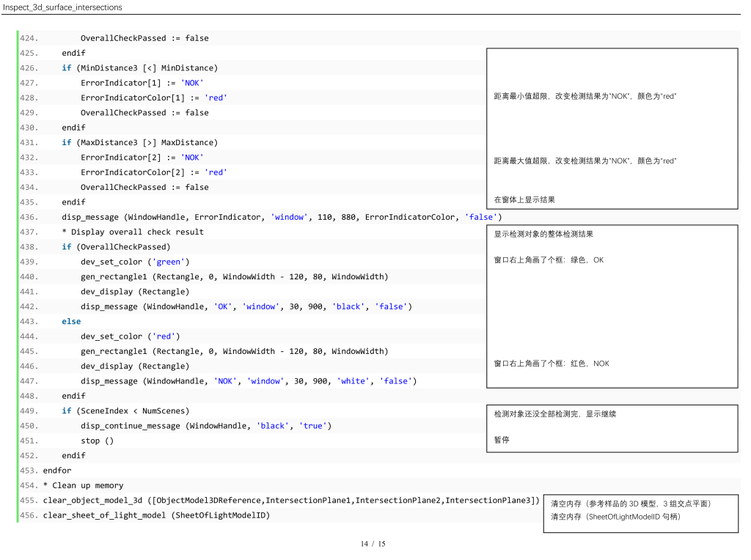Click the endfor keyword on line 453
The width and height of the screenshot is (751, 560).
(x=57, y=471)
